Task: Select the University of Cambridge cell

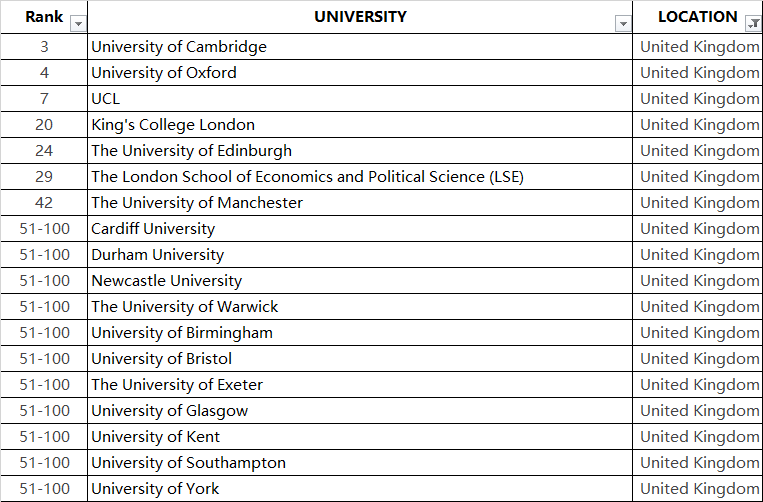Action: coord(179,47)
